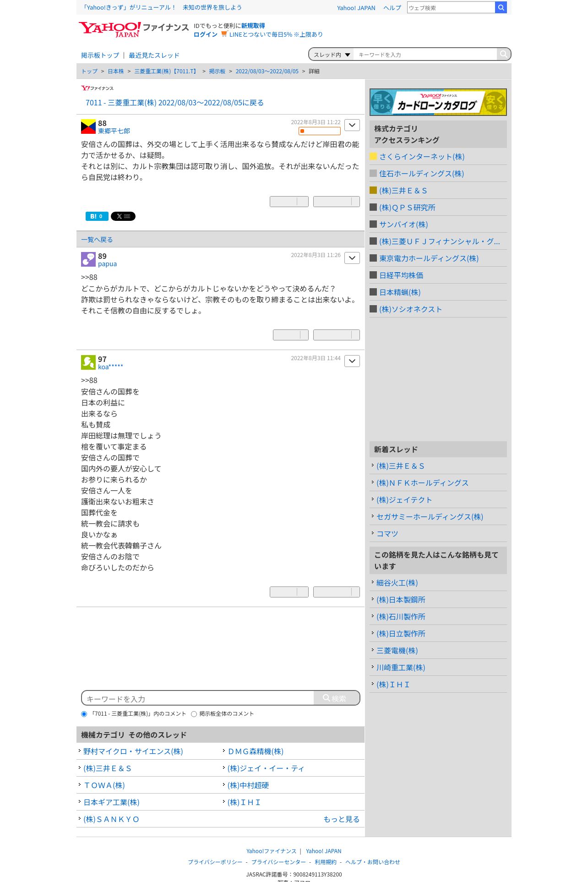Select the 7011 thread comments radio button
This screenshot has width=588, height=882.
[x=84, y=714]
